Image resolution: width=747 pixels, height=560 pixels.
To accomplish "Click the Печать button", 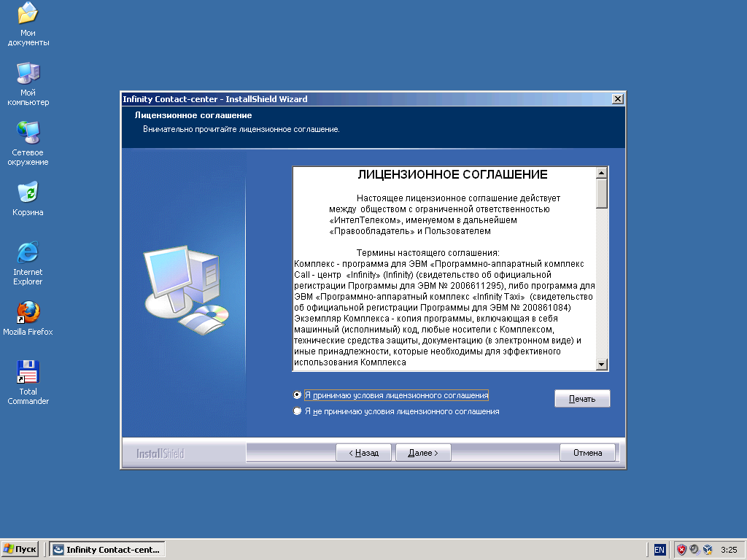I will tap(582, 399).
